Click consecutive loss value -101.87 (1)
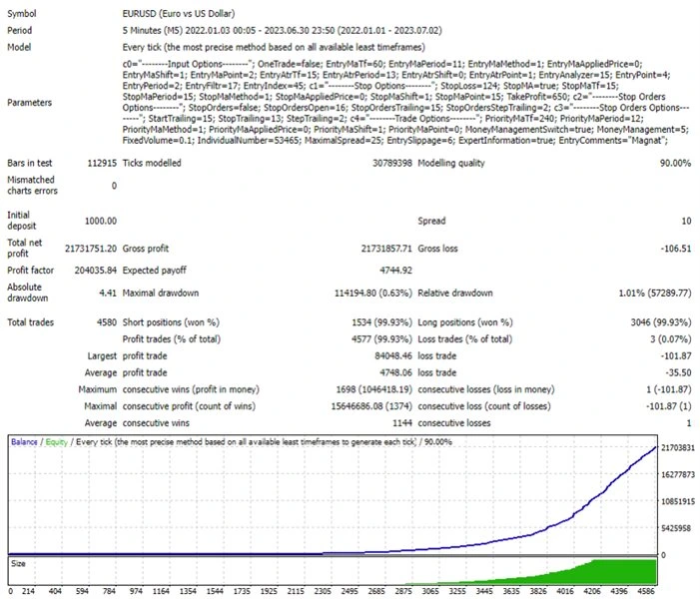700x599 pixels. (x=669, y=406)
